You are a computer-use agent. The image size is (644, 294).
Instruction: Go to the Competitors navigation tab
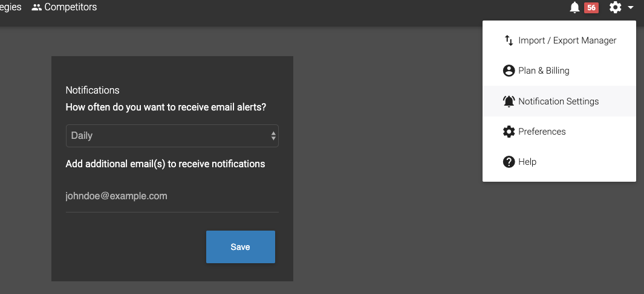[64, 7]
